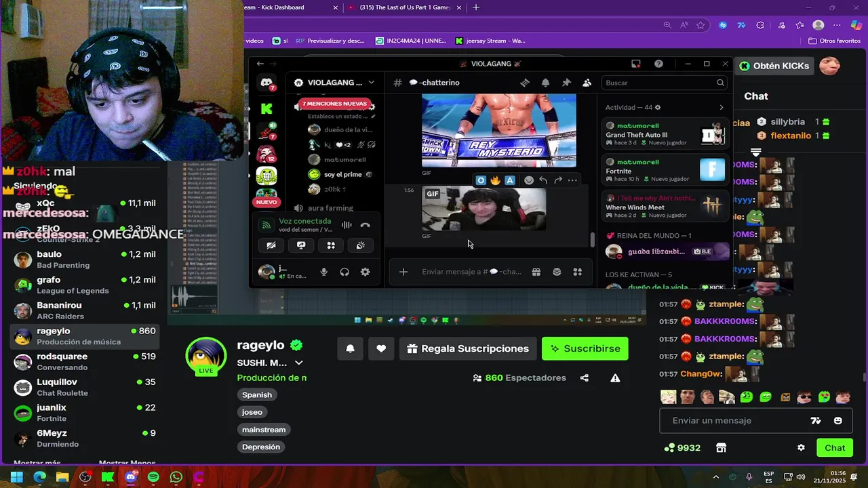The width and height of the screenshot is (868, 488).
Task: Open Discord user settings gear
Action: click(x=365, y=272)
